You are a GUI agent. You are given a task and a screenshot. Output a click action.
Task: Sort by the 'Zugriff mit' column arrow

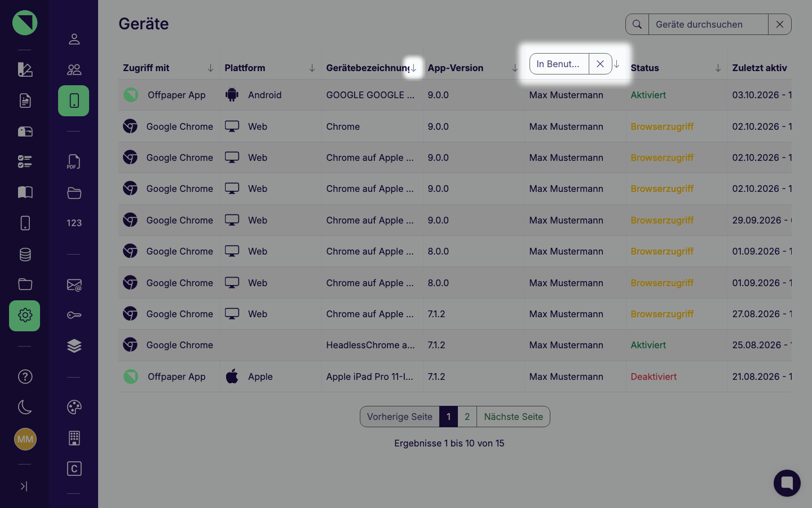(x=210, y=68)
